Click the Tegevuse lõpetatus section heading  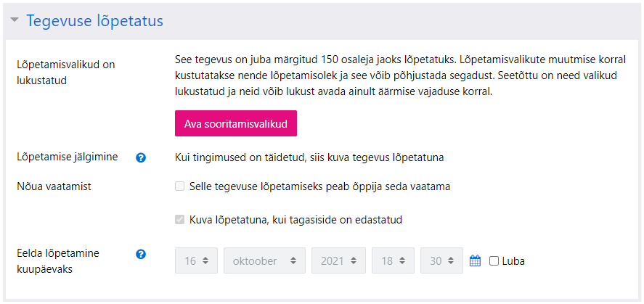[95, 20]
